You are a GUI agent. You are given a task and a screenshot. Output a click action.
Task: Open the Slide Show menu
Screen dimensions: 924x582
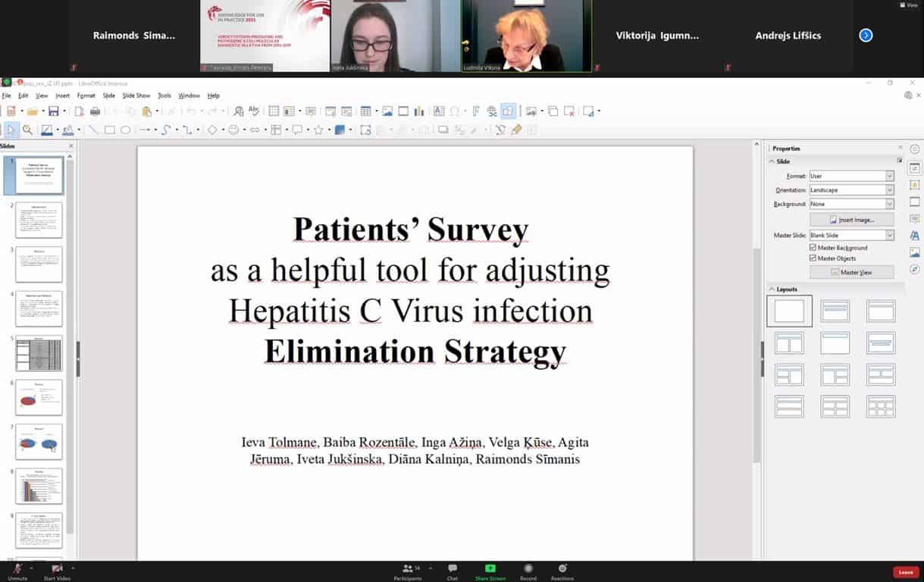(136, 95)
